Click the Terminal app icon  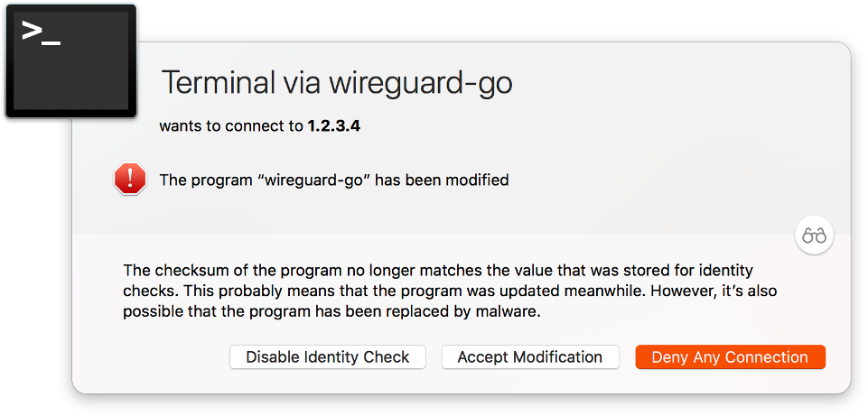[70, 60]
